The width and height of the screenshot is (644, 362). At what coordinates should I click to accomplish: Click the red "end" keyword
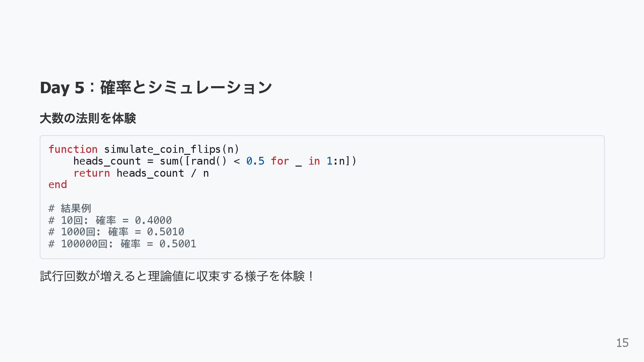point(58,185)
